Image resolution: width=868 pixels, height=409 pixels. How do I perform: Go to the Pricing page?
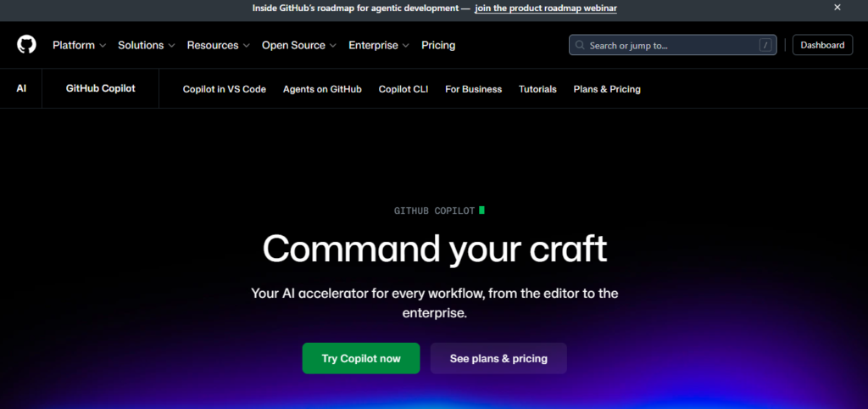(x=438, y=46)
